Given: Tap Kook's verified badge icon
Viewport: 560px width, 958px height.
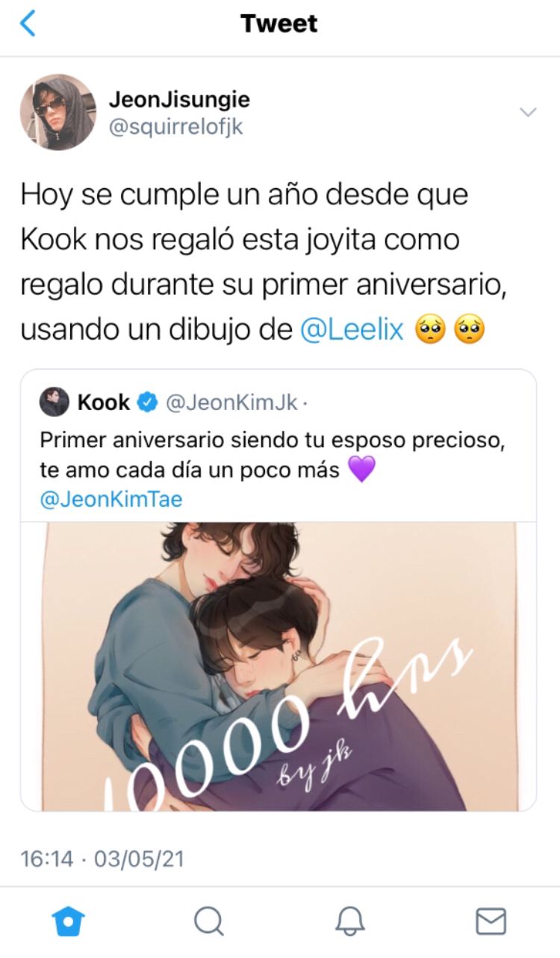Looking at the screenshot, I should (x=148, y=403).
